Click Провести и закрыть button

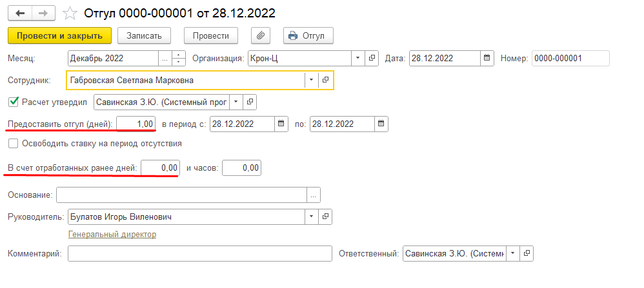click(60, 35)
